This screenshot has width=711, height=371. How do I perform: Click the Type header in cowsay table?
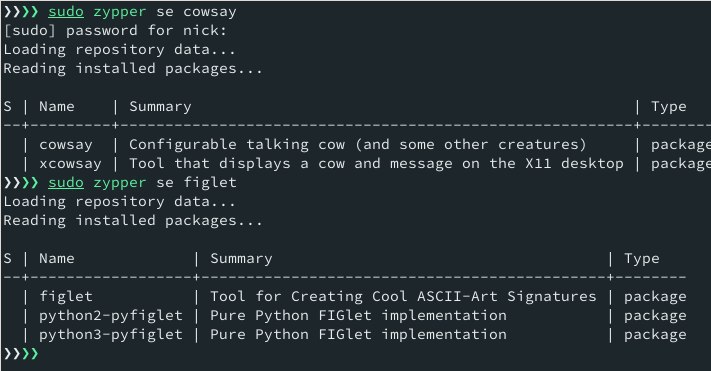coord(669,107)
